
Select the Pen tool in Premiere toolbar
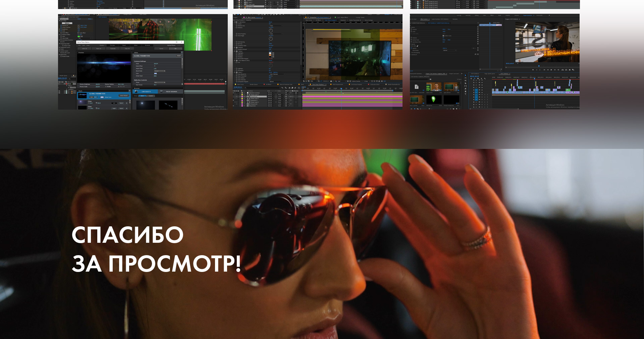point(466,89)
